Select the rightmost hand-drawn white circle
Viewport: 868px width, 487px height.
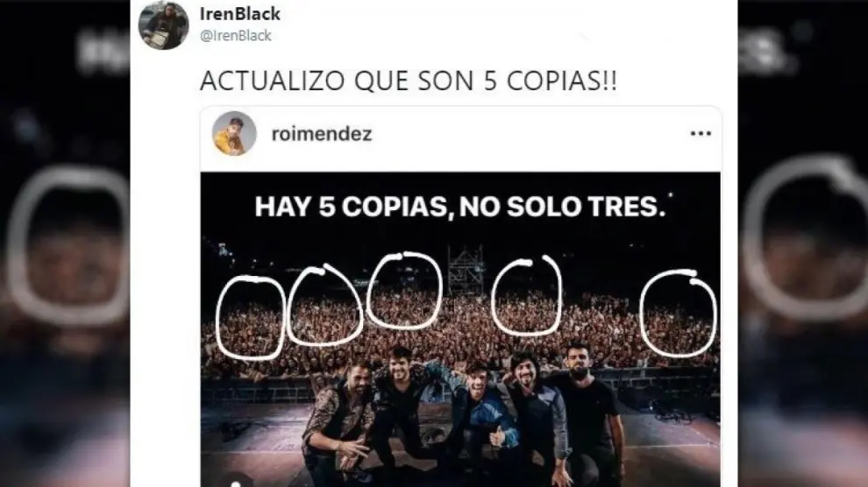click(678, 314)
